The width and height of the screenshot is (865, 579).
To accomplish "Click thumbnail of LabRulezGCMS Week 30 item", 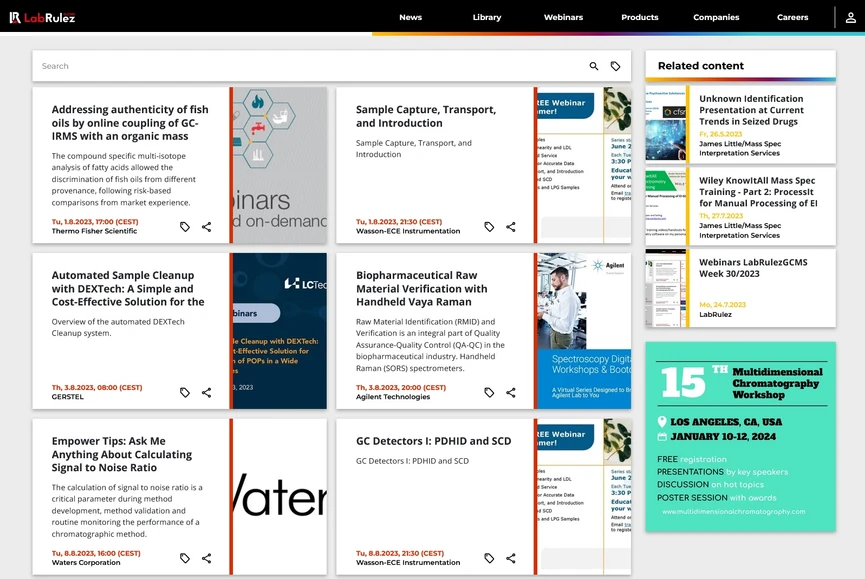I will (x=666, y=288).
